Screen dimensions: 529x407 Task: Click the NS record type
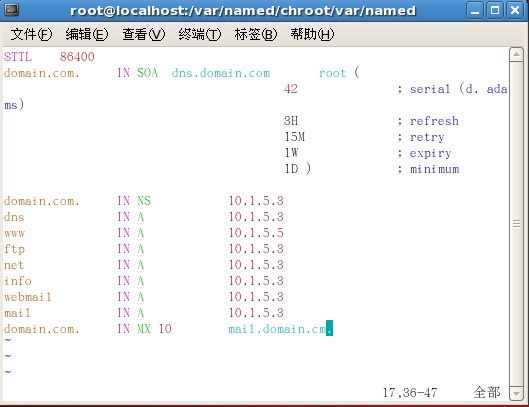pyautogui.click(x=144, y=201)
